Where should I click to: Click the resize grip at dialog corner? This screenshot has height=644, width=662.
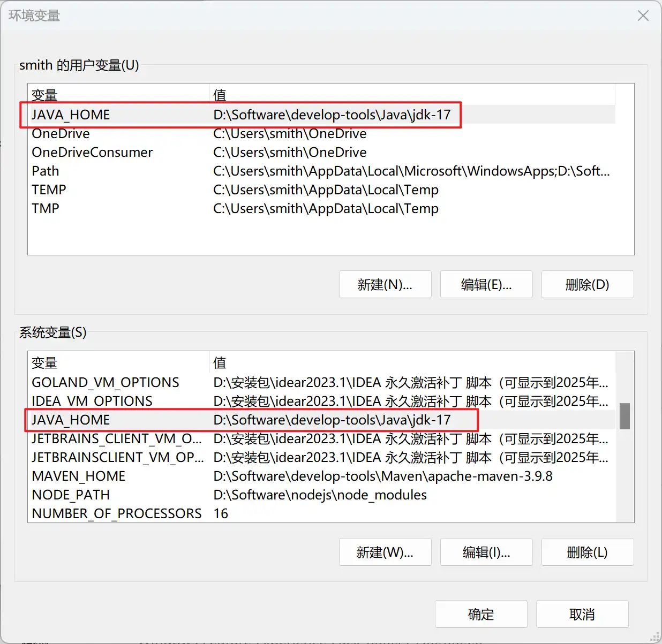point(655,637)
